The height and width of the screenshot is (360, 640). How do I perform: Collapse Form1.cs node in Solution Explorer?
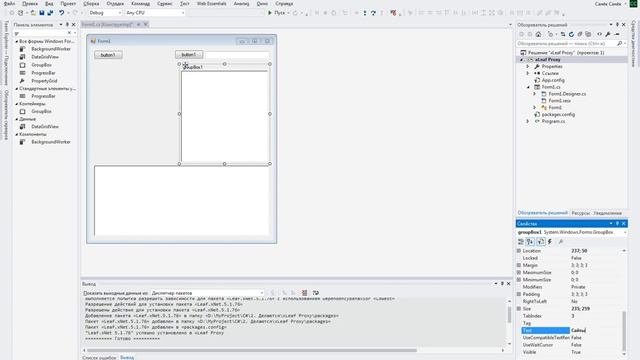(x=528, y=87)
